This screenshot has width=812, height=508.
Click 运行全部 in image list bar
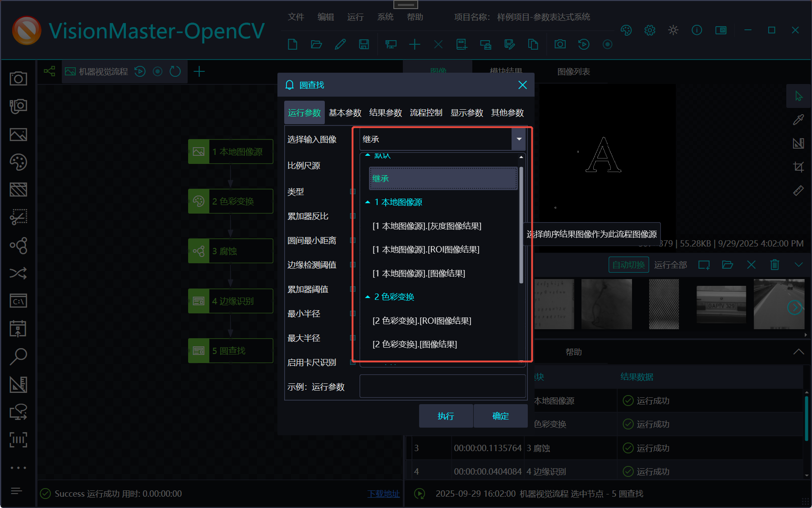point(670,265)
